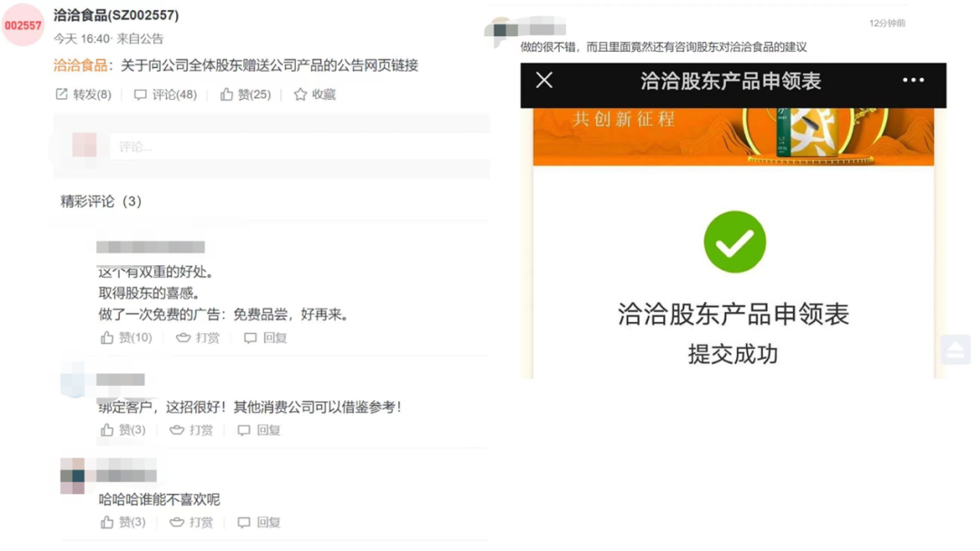
Task: Click the orange 共创新征程 banner image
Action: pyautogui.click(x=733, y=137)
